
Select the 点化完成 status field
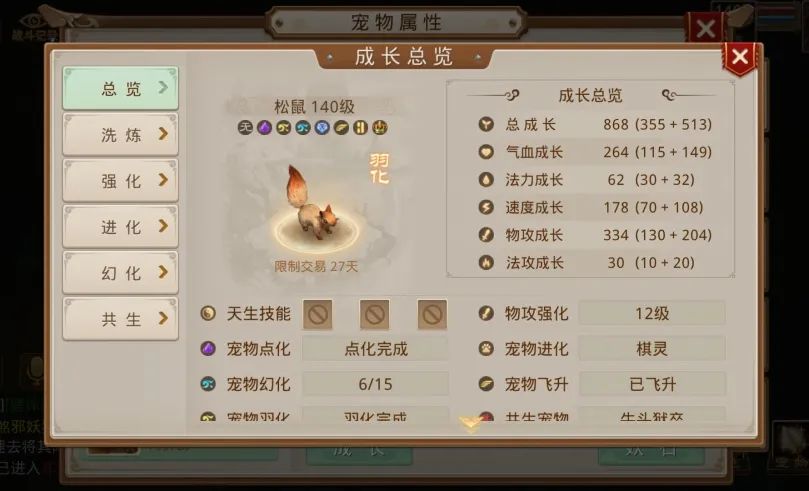click(x=376, y=349)
